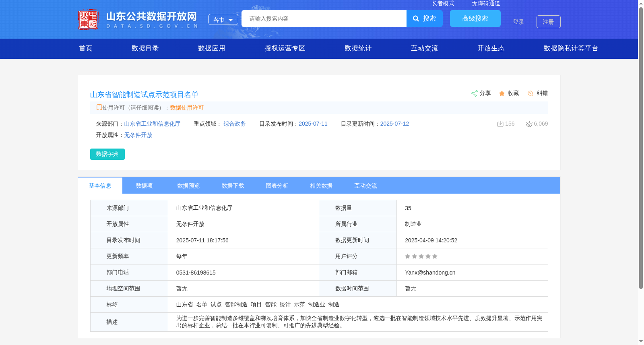Switch to the 相关数据 tab
644x345 pixels.
coord(322,186)
